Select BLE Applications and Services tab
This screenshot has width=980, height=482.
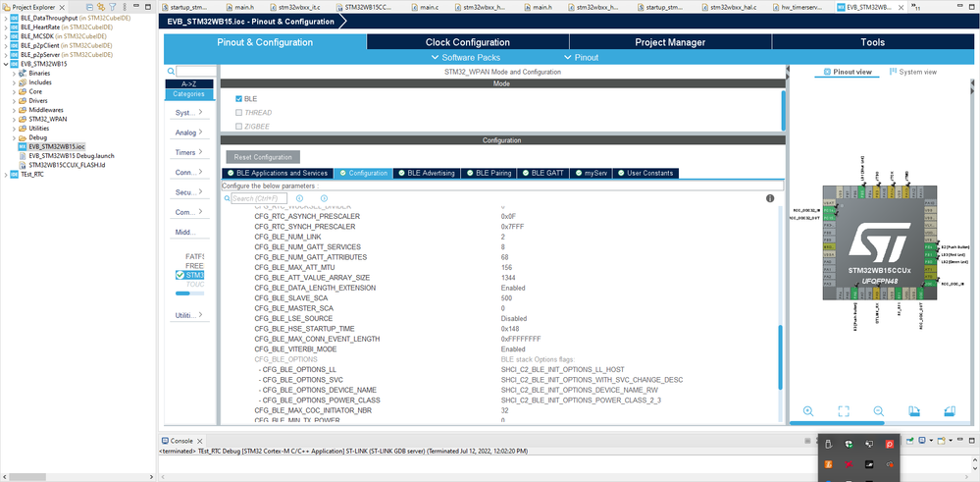278,173
